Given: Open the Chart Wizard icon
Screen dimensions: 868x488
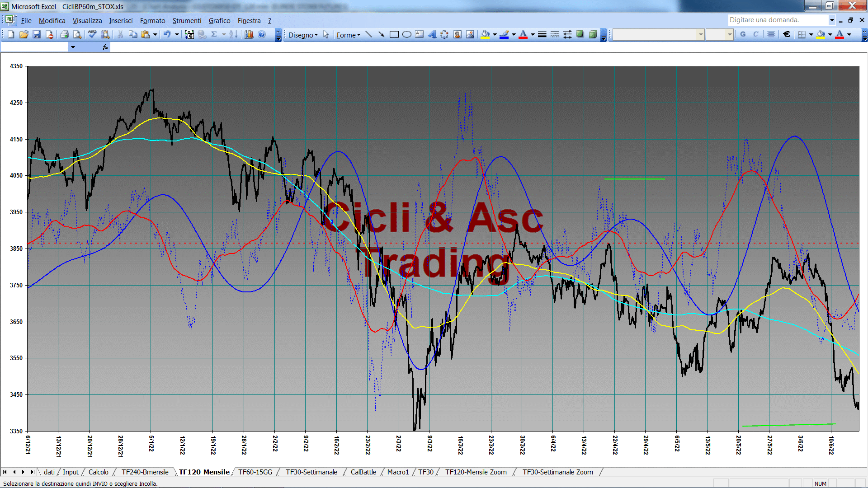Looking at the screenshot, I should 249,34.
